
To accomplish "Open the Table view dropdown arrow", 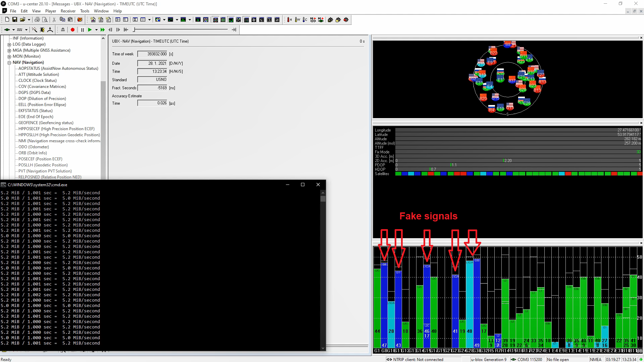I will tap(149, 20).
